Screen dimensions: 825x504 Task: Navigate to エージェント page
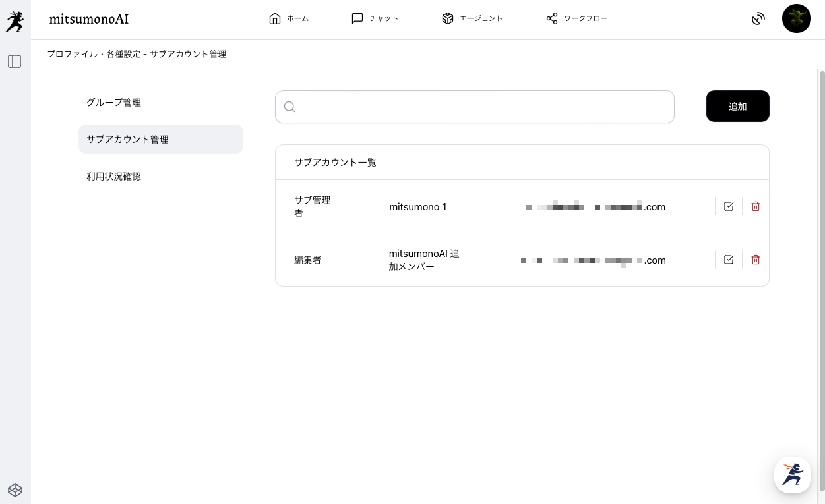472,18
